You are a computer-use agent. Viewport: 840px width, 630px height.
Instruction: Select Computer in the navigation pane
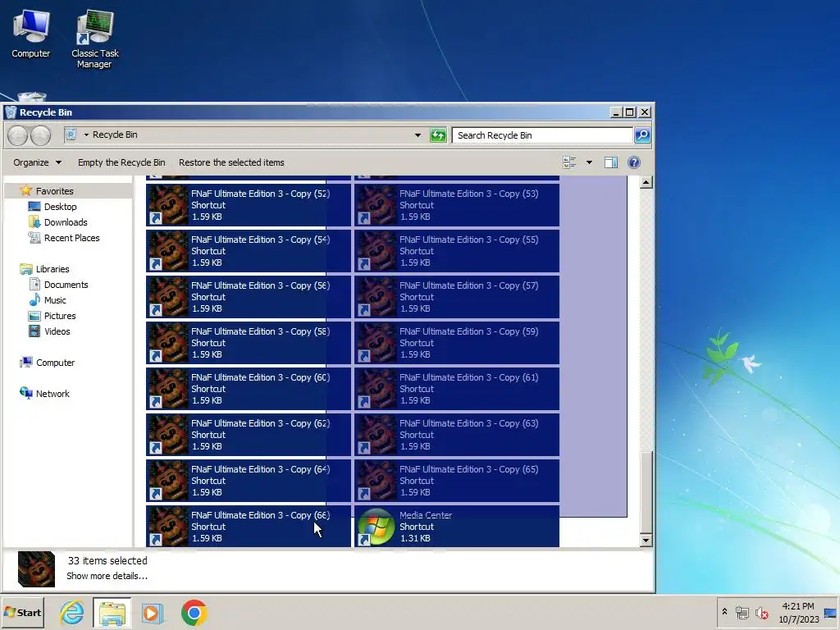click(47, 363)
